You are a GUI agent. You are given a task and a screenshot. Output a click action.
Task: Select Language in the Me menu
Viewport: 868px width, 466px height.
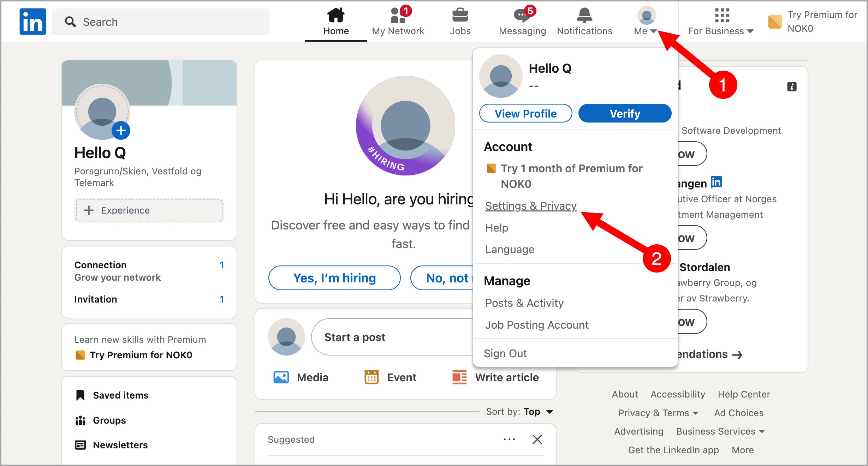pyautogui.click(x=510, y=249)
